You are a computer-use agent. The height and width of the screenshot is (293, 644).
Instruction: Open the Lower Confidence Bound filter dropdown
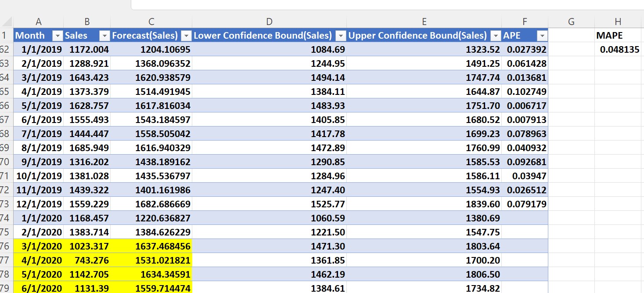341,36
